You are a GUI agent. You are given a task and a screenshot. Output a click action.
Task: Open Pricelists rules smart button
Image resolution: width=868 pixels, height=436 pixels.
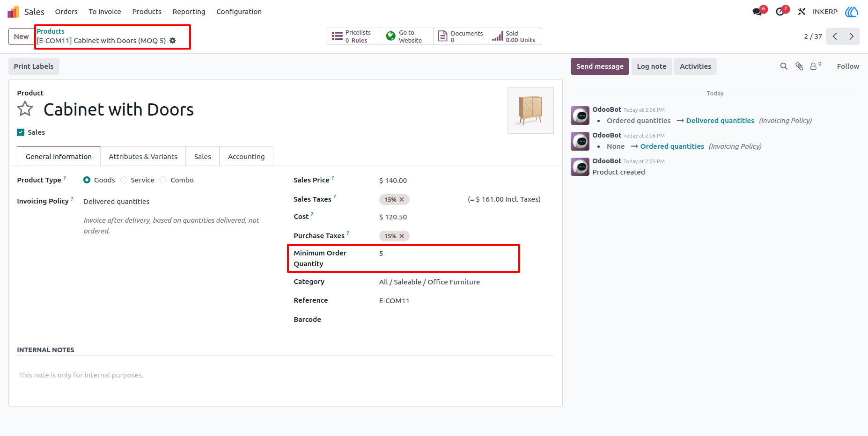tap(353, 36)
